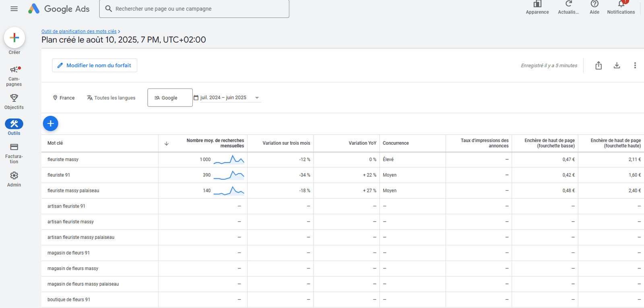Click the share plan icon
The width and height of the screenshot is (644, 308).
pos(599,66)
